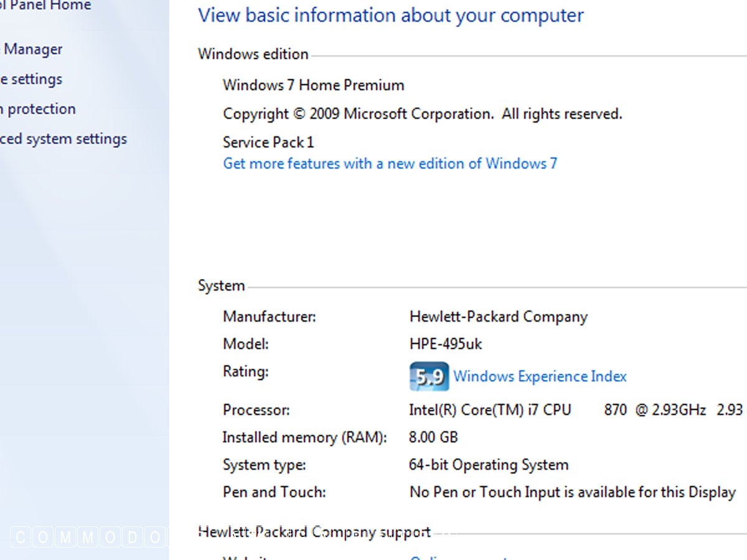Open Remote settings in the left pane
Image resolution: width=747 pixels, height=560 pixels.
click(31, 79)
